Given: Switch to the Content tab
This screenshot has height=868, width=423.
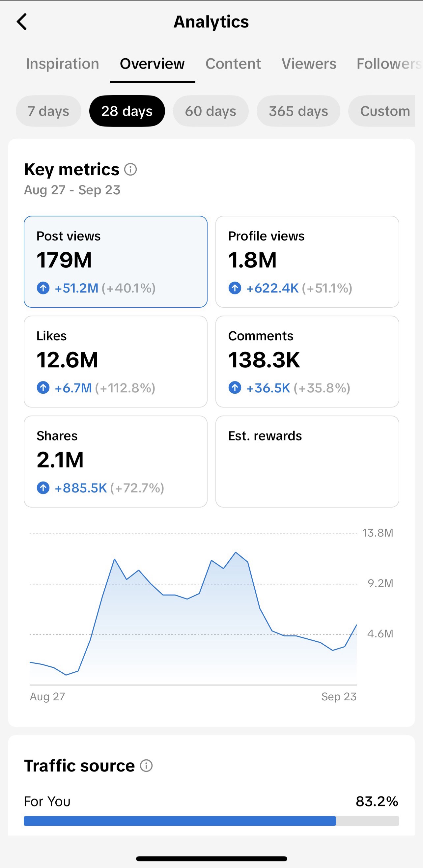Looking at the screenshot, I should point(233,64).
